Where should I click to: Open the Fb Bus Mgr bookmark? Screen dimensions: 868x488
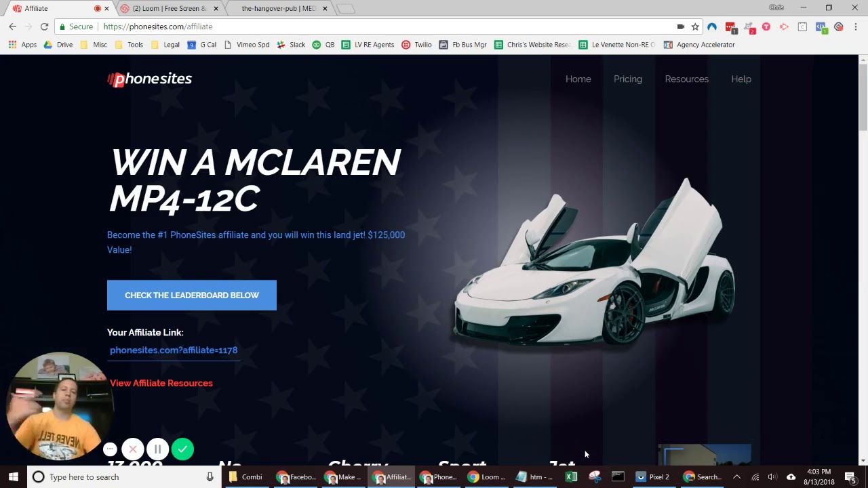pyautogui.click(x=462, y=45)
